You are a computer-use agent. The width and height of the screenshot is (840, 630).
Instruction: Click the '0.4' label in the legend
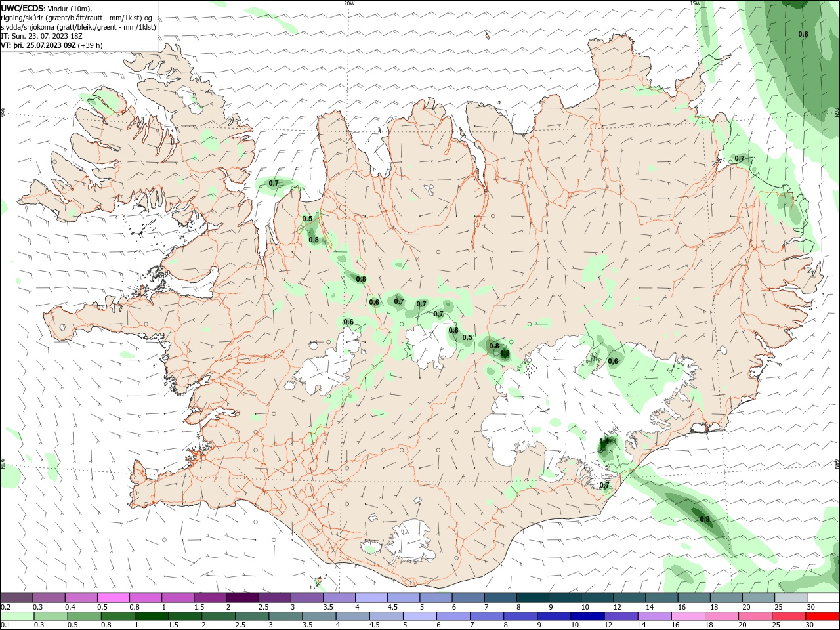coord(70,607)
